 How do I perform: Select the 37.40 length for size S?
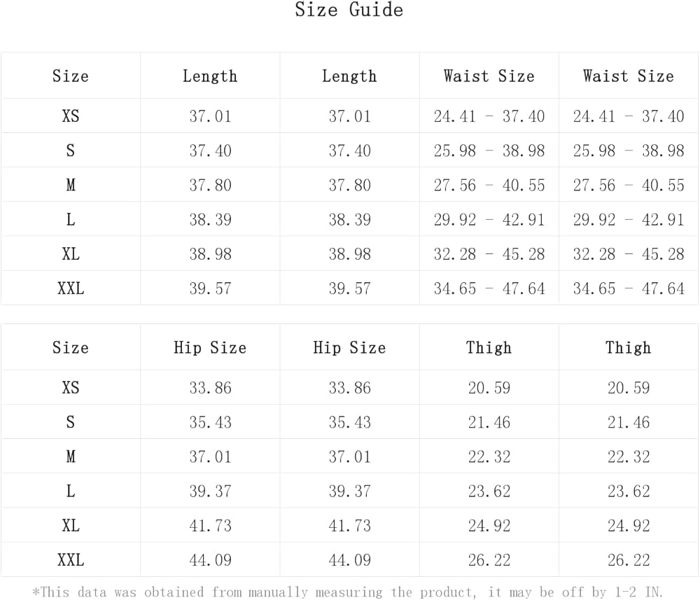click(x=210, y=151)
